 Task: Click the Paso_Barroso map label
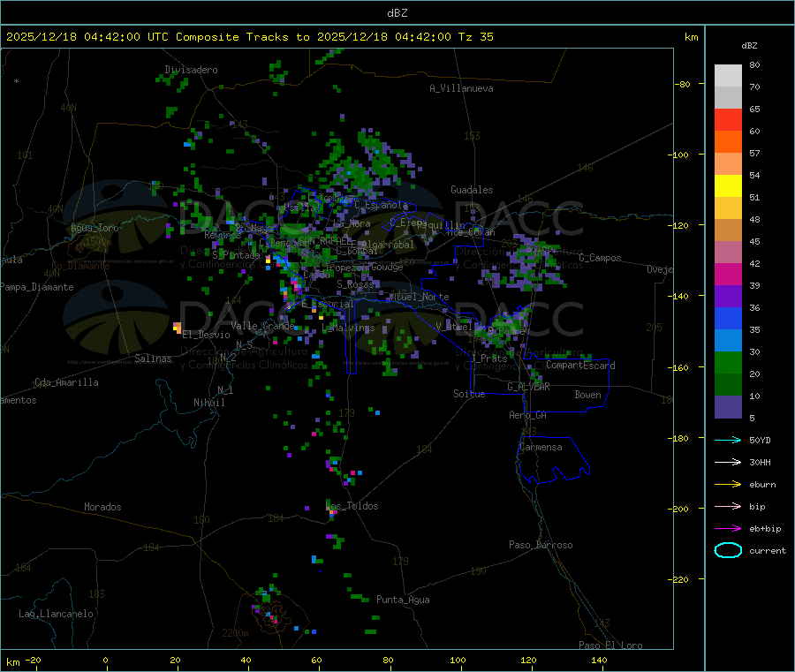coord(541,545)
